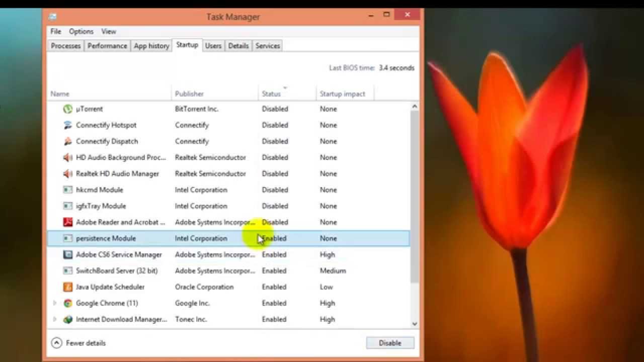644x362 pixels.
Task: Click the Disable button
Action: 390,343
